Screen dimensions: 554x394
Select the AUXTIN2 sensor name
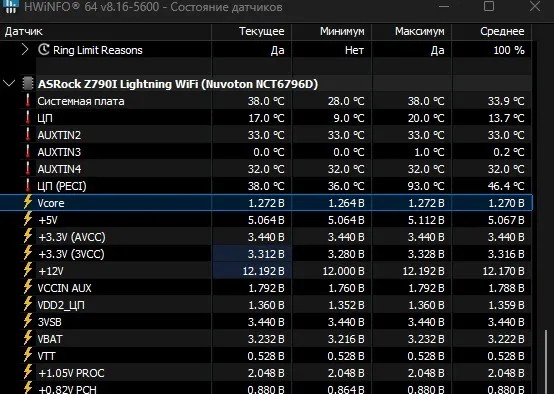point(59,135)
